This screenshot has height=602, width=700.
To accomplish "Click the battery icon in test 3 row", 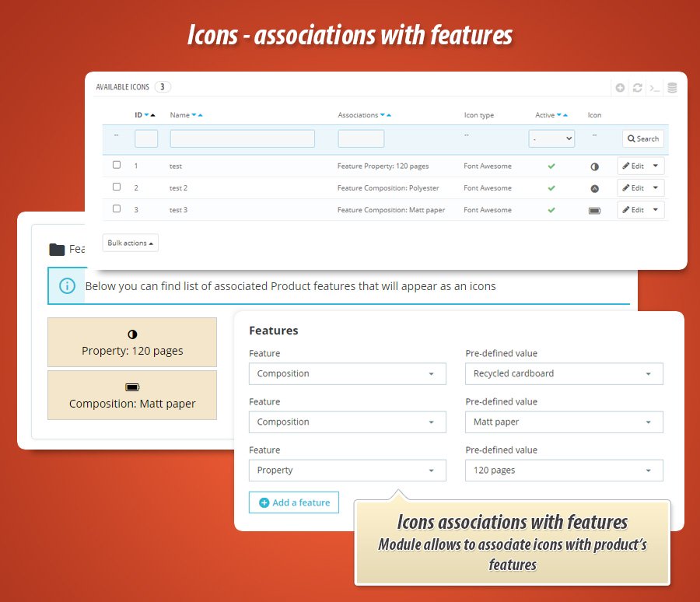I will click(x=594, y=210).
